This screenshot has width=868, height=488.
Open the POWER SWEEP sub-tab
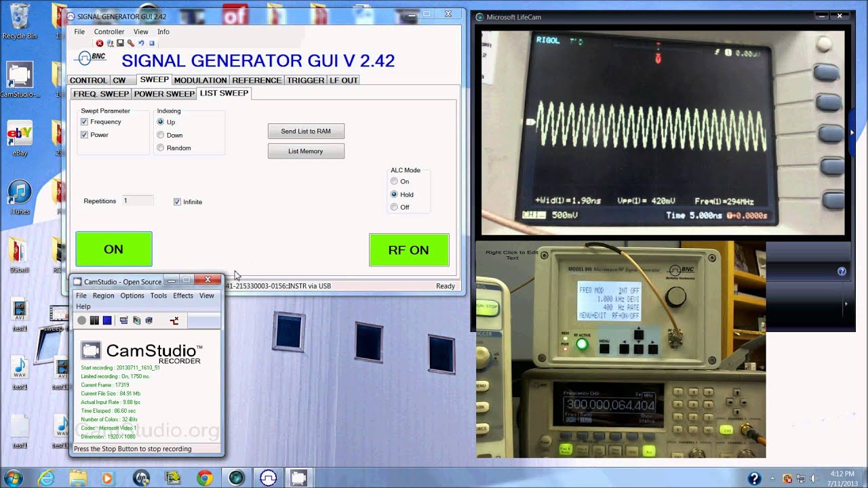[164, 94]
